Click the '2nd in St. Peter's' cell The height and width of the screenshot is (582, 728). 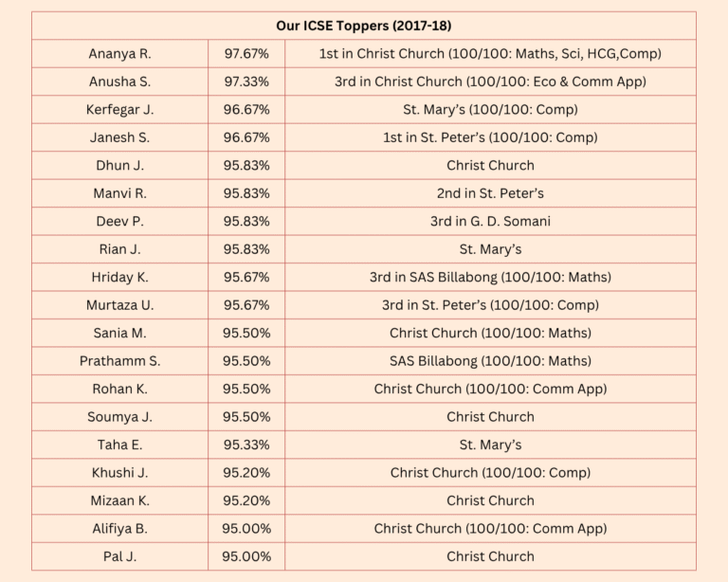[490, 193]
